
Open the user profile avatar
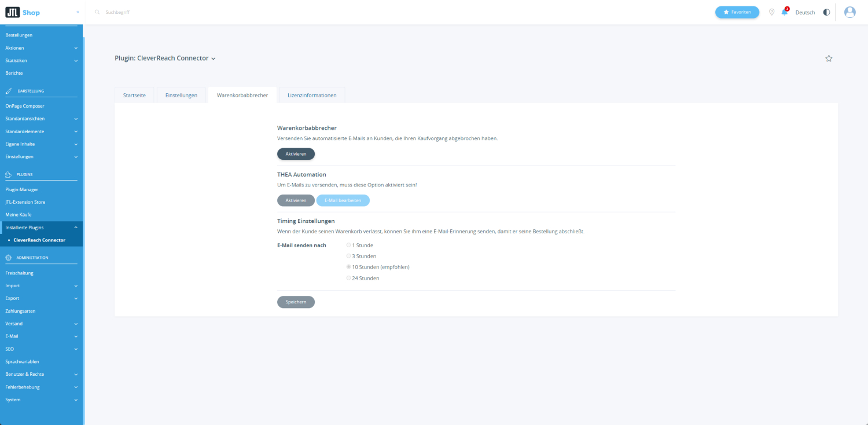[849, 12]
